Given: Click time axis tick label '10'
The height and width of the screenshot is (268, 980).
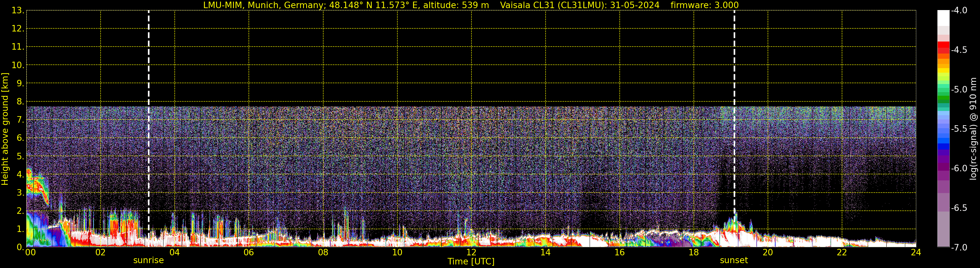Looking at the screenshot, I should 397,252.
